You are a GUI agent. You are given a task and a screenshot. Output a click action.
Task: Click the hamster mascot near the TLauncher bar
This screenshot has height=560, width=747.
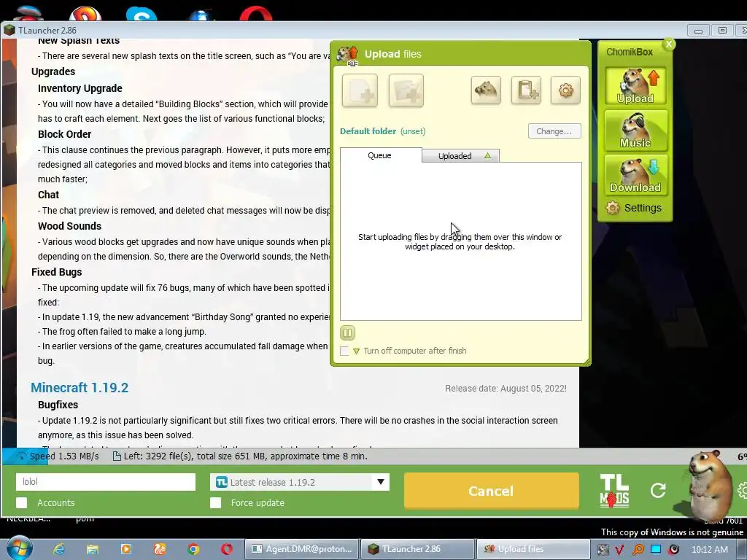[x=710, y=486]
